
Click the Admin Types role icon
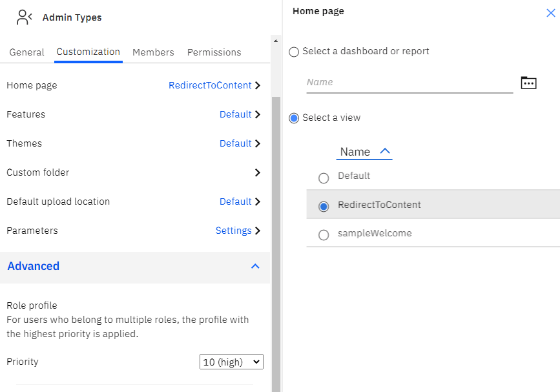click(x=25, y=17)
